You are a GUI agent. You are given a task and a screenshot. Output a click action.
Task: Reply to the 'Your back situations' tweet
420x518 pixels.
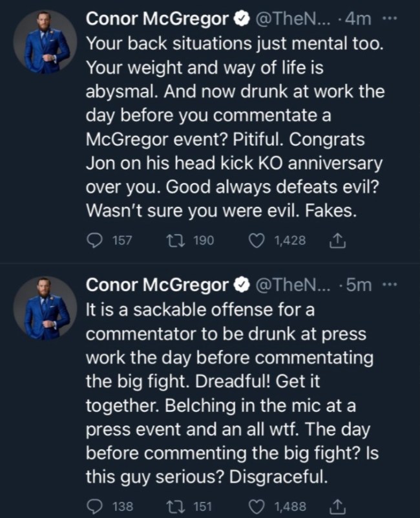[95, 241]
